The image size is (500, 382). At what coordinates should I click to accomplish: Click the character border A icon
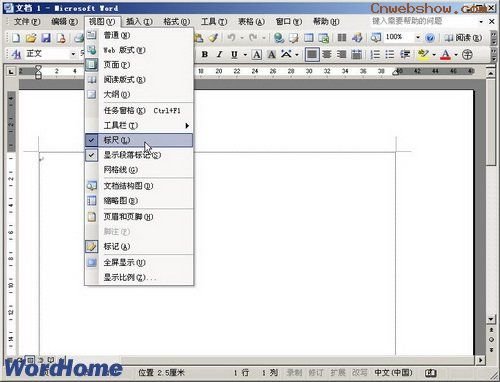[x=257, y=54]
